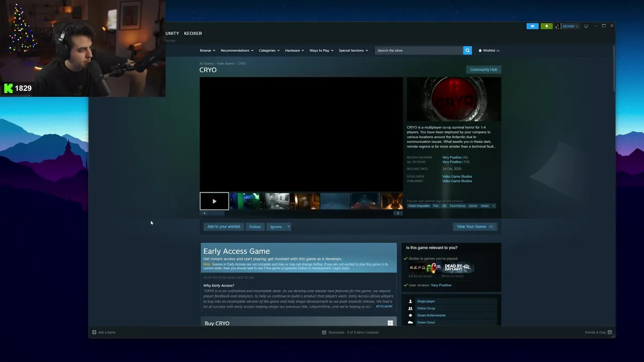This screenshot has width=644, height=362.
Task: Select the Action Roguelike tag
Action: (419, 206)
